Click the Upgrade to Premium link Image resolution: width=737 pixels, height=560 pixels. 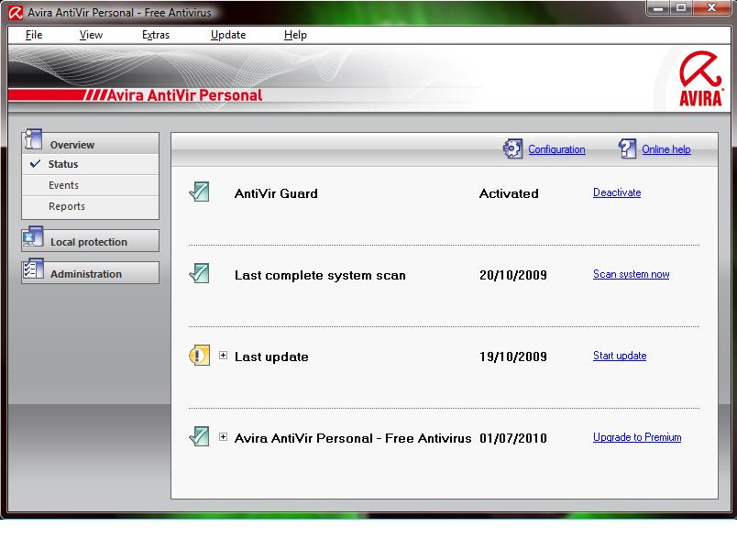pyautogui.click(x=637, y=437)
